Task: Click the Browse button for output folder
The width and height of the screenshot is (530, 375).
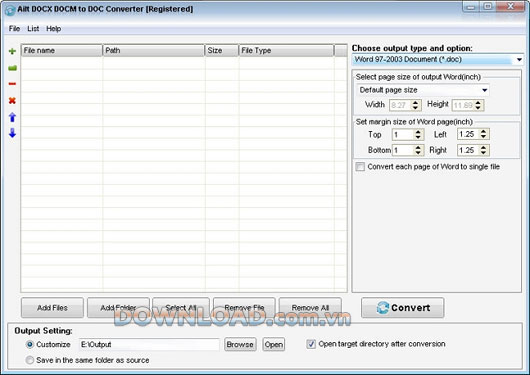Action: (x=240, y=345)
